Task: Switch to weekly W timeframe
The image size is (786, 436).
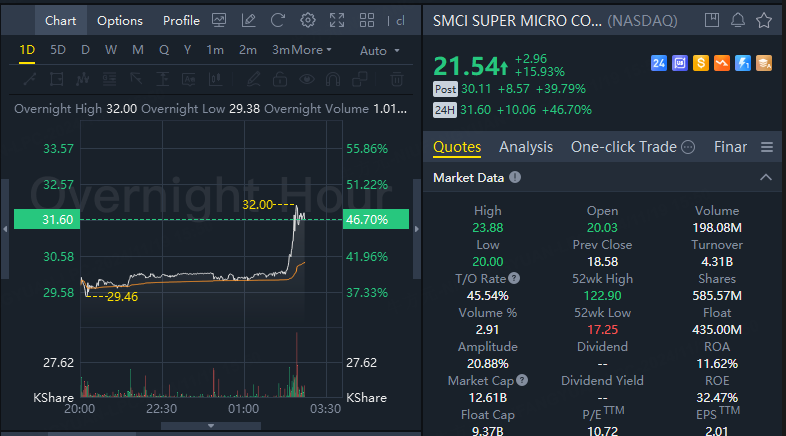Action: coord(111,50)
